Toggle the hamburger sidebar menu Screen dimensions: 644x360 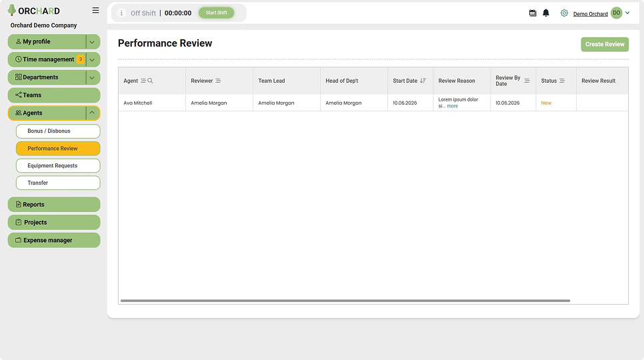[96, 10]
